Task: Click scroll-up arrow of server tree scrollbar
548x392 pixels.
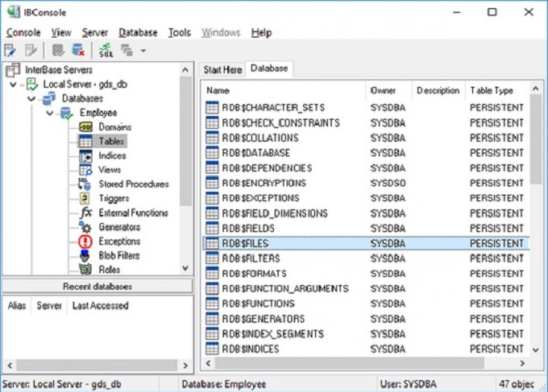Action: tap(186, 70)
